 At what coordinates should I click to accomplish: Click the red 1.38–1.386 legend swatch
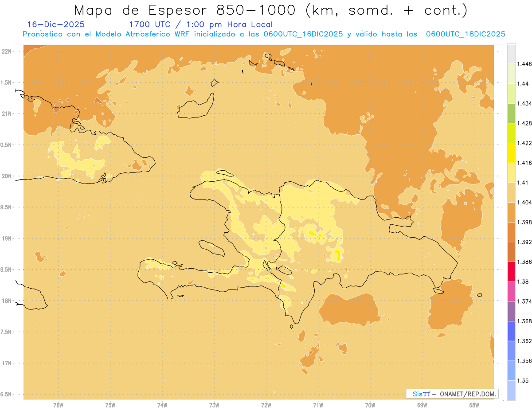(x=511, y=272)
